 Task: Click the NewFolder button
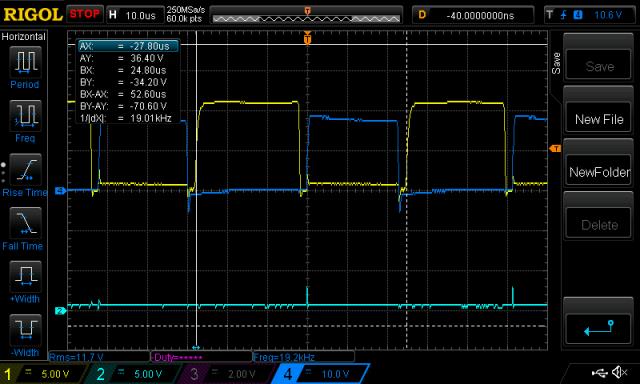pos(599,172)
